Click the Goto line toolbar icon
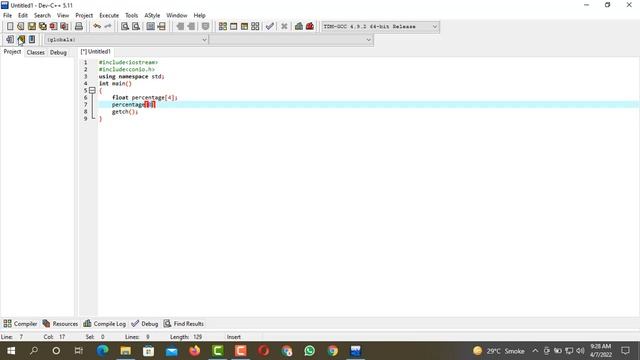 click(x=162, y=27)
